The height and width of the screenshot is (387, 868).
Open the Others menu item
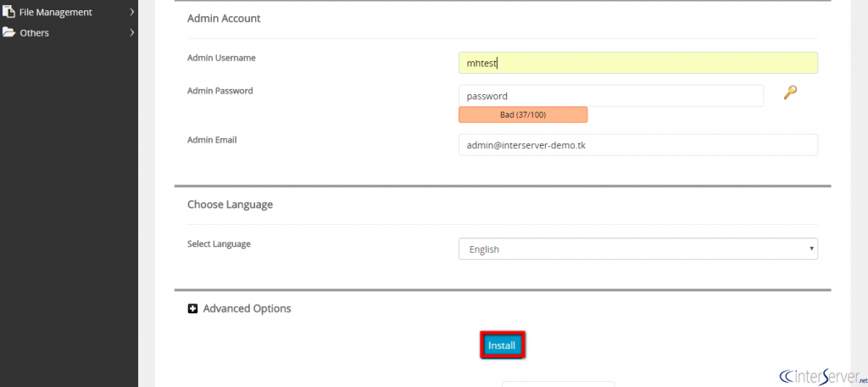coord(69,33)
